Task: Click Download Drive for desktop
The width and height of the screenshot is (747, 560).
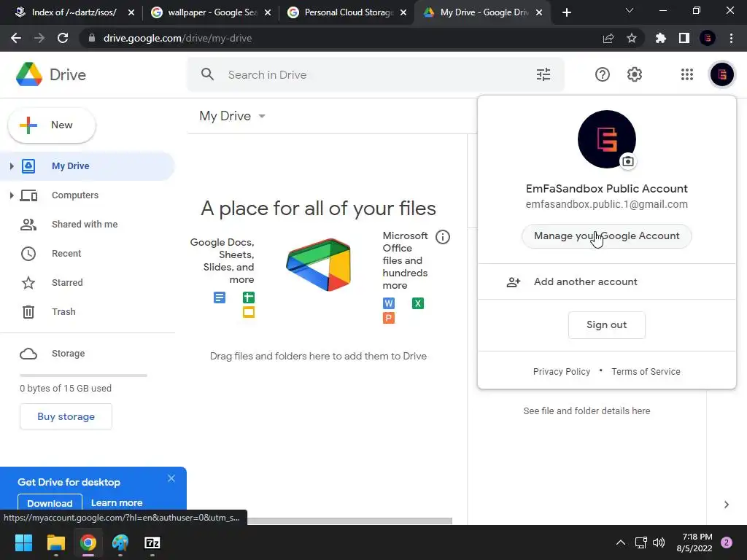Action: point(50,503)
